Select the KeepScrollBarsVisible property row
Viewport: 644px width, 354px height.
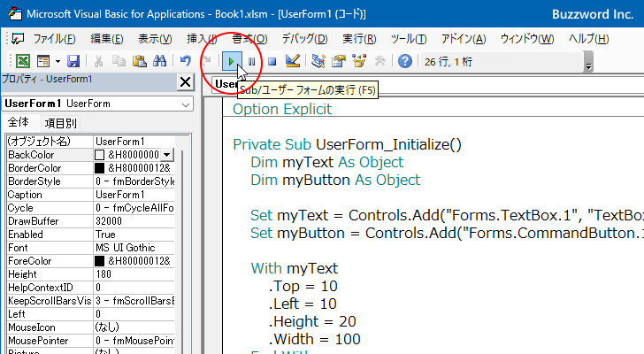(x=90, y=301)
